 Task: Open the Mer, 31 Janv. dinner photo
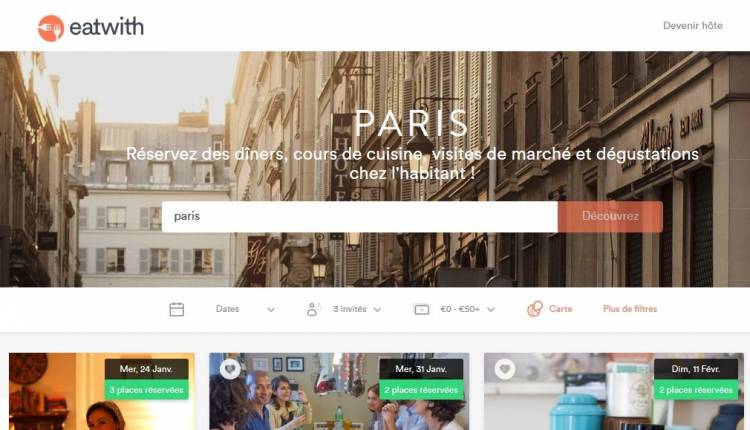click(x=339, y=391)
